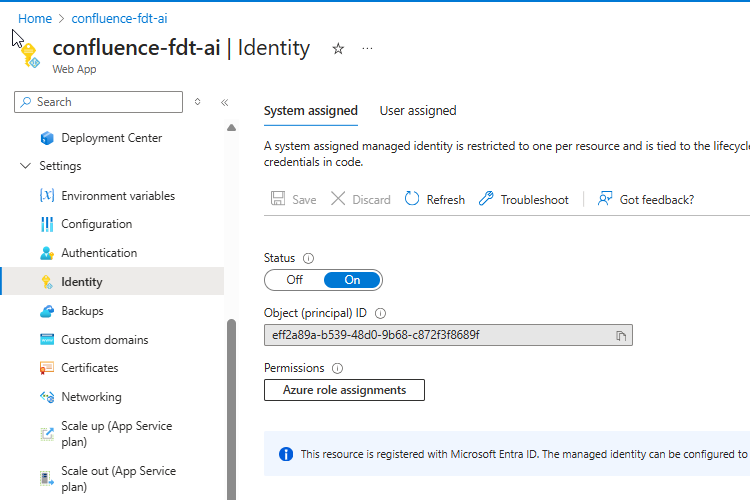This screenshot has width=750, height=500.
Task: Click the Troubleshoot button label
Action: (x=535, y=200)
